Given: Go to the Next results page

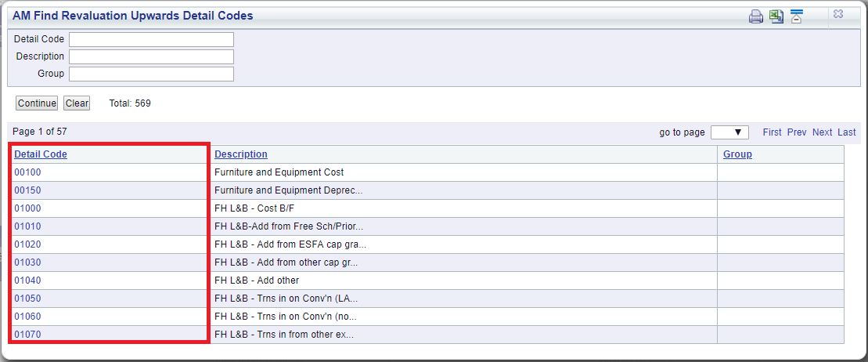Looking at the screenshot, I should click(x=822, y=132).
